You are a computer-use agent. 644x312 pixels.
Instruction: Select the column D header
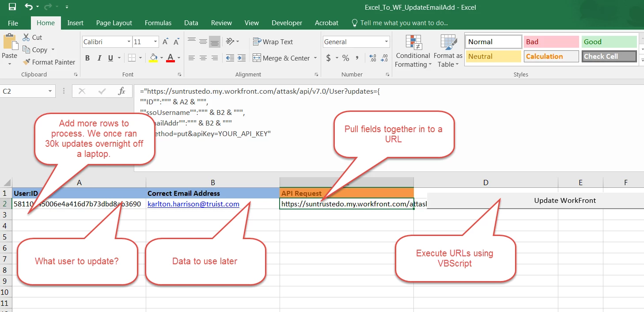(486, 183)
